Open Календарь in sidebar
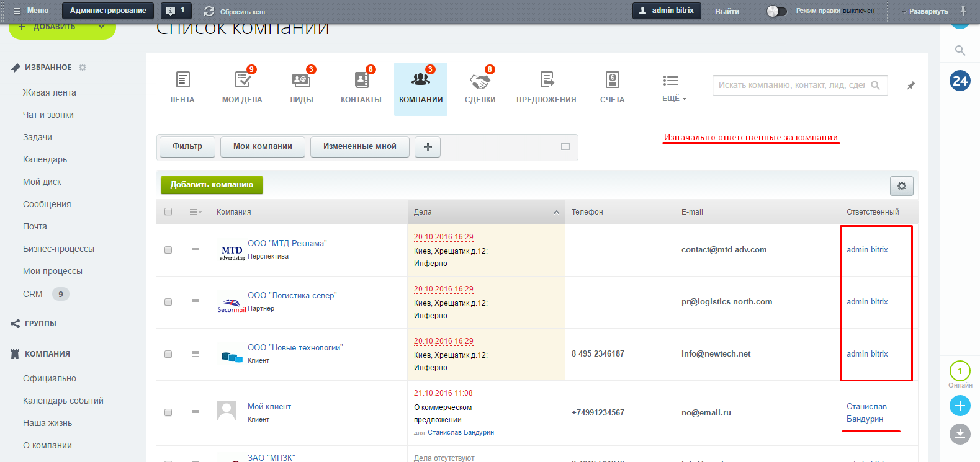 tap(45, 159)
